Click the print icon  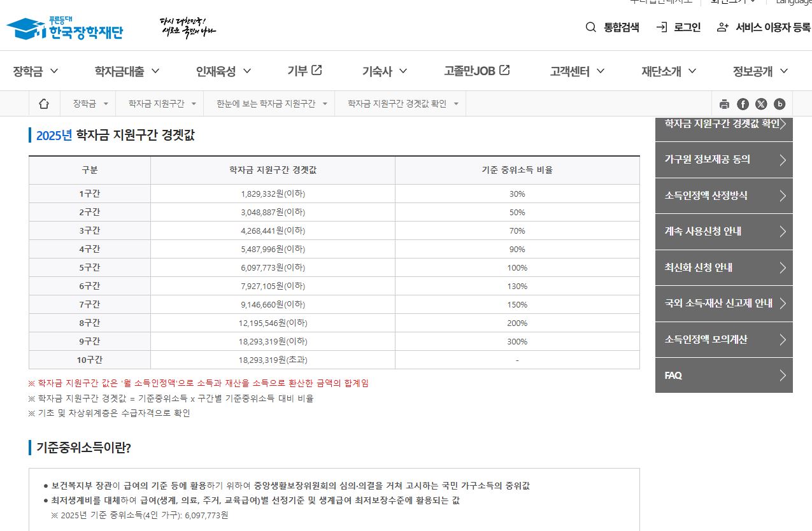(724, 104)
